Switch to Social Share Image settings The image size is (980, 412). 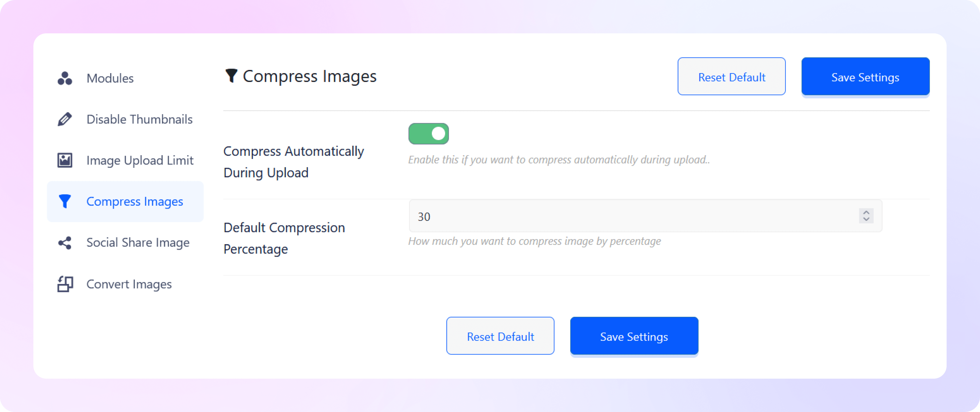tap(125, 243)
